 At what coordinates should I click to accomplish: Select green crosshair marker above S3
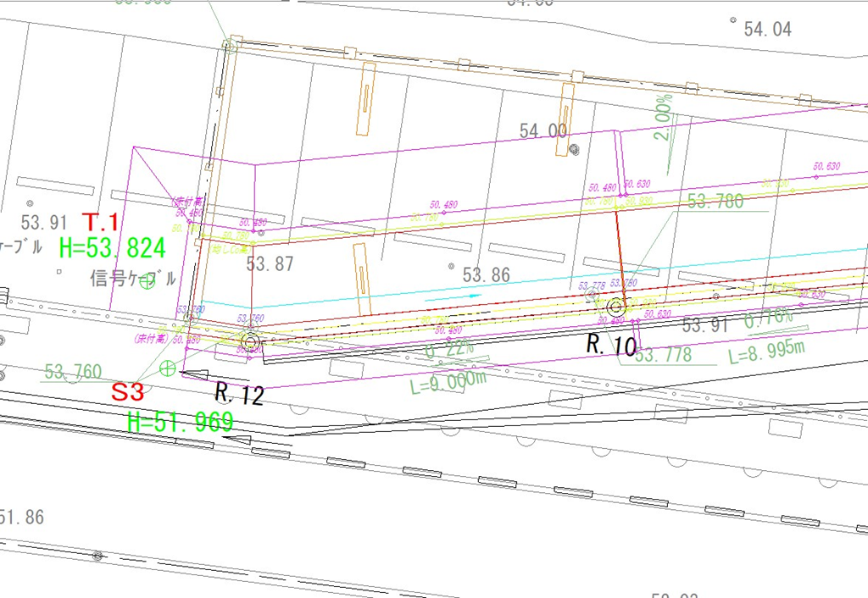pos(167,368)
